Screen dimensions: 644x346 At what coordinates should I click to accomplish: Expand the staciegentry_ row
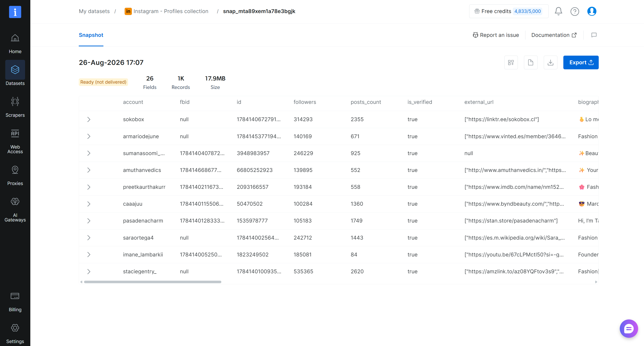pyautogui.click(x=88, y=271)
